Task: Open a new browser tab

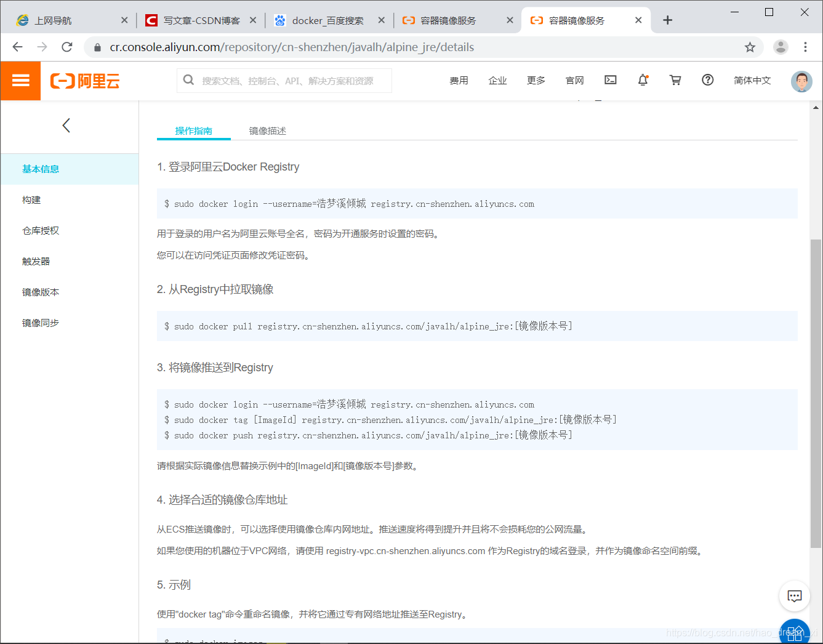Action: 667,20
